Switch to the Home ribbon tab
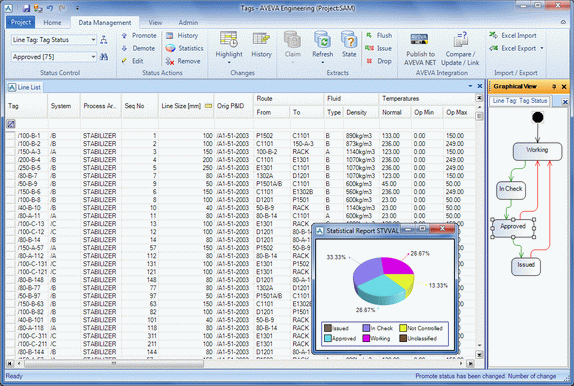 coord(52,22)
